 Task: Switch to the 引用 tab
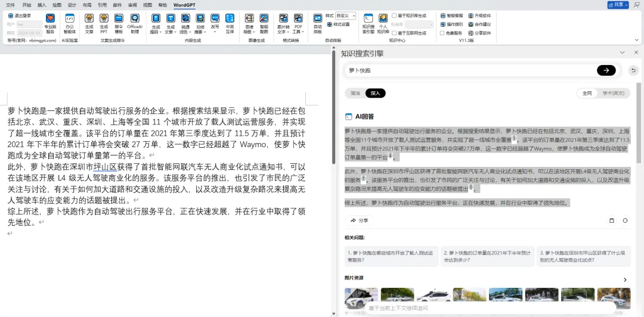pyautogui.click(x=103, y=5)
